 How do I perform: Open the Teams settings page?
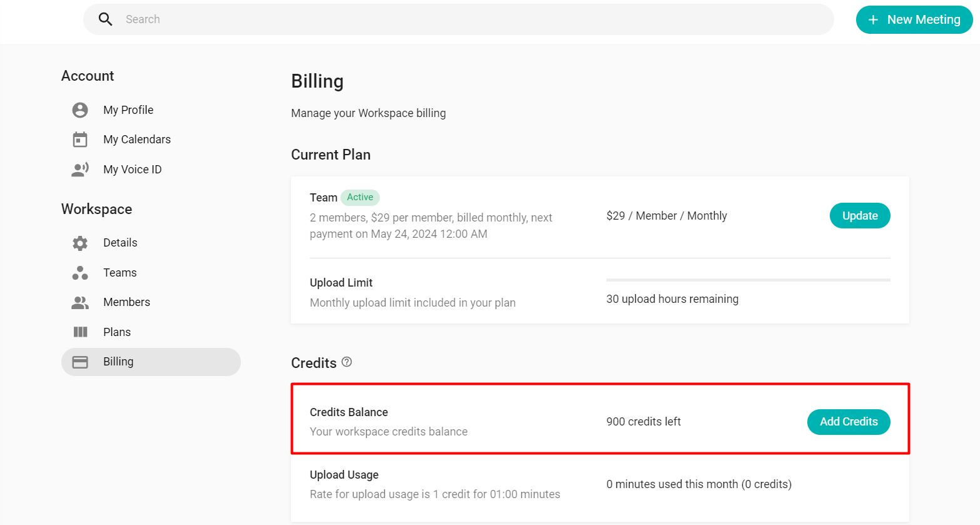(x=119, y=272)
